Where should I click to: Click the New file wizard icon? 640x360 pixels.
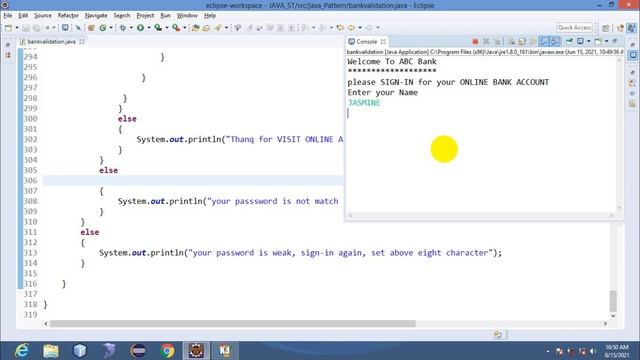[8, 28]
